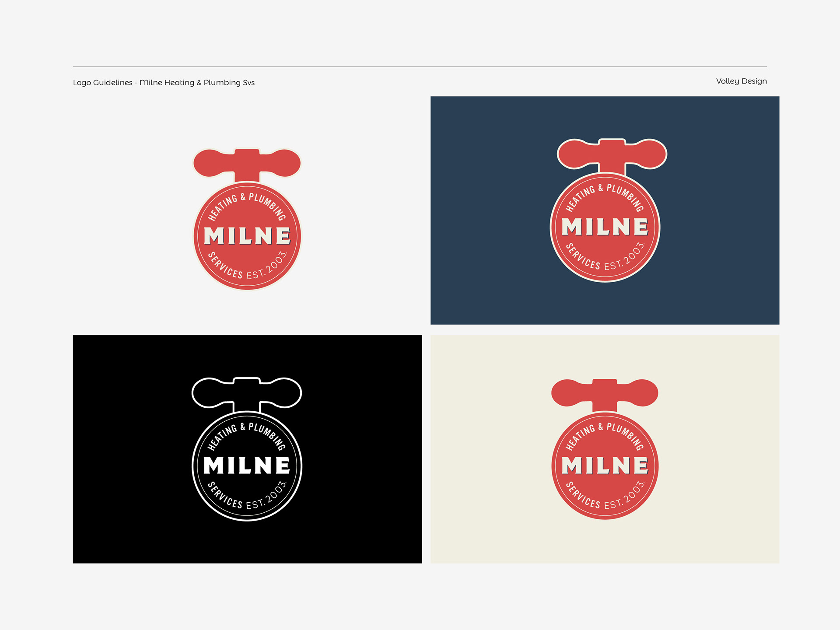Click the 'MILNE' wordmark in the cream panel logo
This screenshot has width=840, height=630.
click(x=605, y=465)
